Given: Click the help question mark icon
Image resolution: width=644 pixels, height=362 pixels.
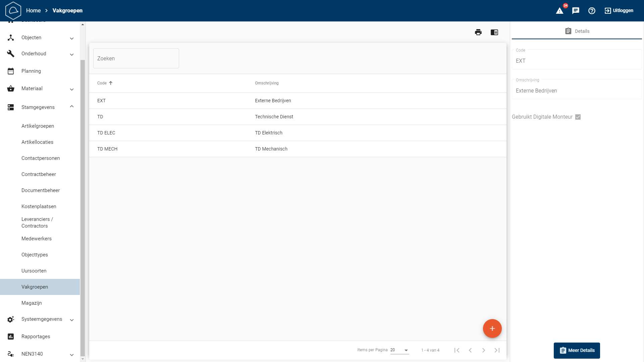Looking at the screenshot, I should (x=592, y=11).
